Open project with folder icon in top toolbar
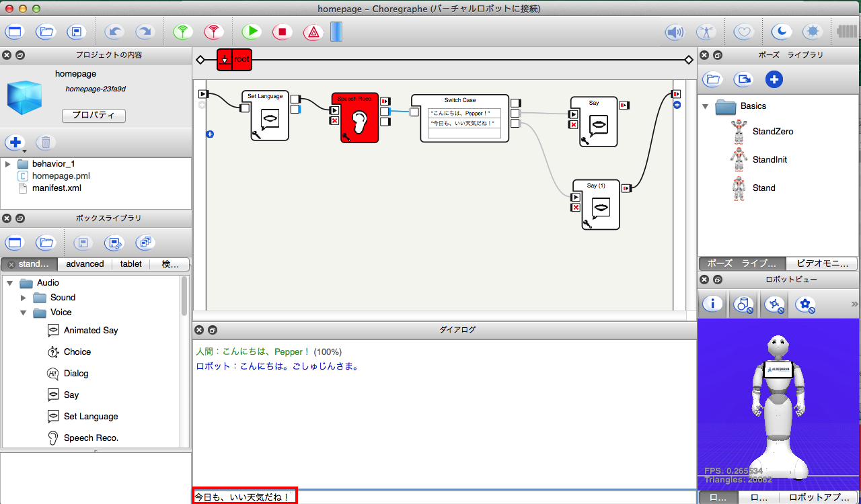 [x=46, y=32]
